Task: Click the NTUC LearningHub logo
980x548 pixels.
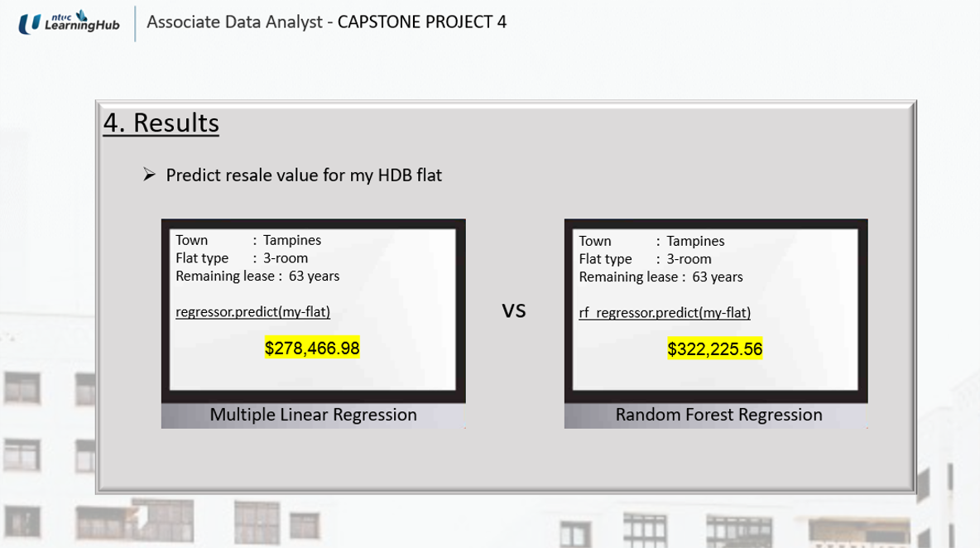Action: click(x=69, y=22)
